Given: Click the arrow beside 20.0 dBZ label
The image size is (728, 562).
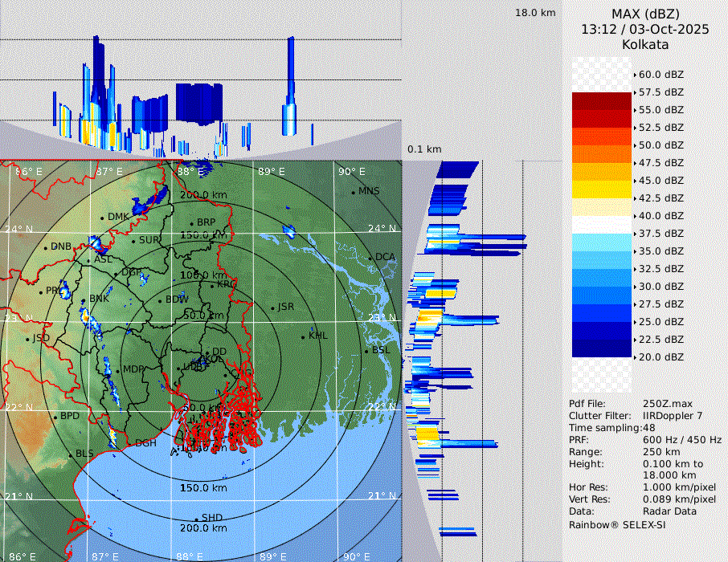Looking at the screenshot, I should tap(635, 357).
